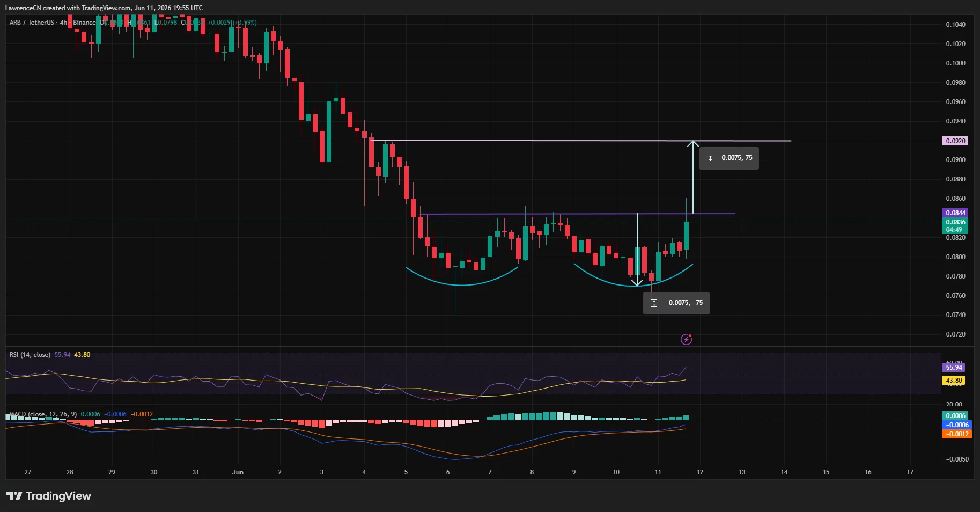Click date label '17' on time axis
The image size is (980, 512).
910,472
